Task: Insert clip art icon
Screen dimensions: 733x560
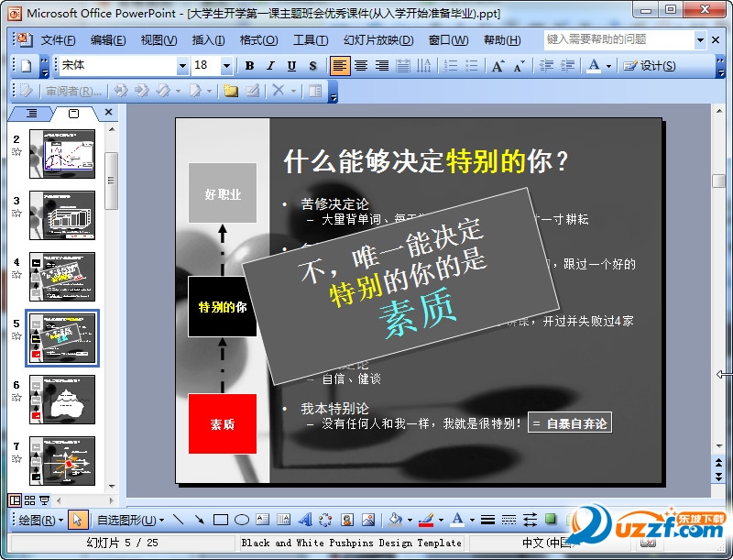Action: 347,520
